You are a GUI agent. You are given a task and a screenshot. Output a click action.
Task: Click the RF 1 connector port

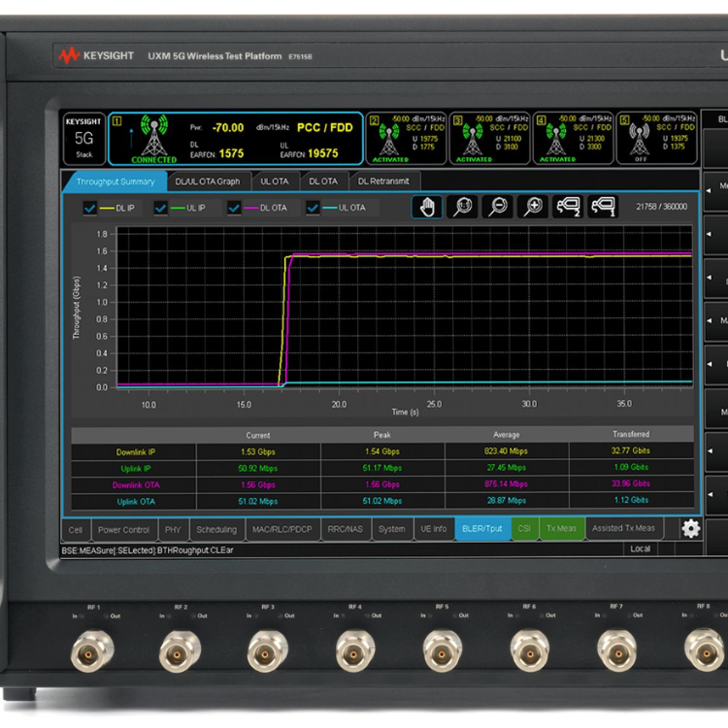tap(92, 651)
